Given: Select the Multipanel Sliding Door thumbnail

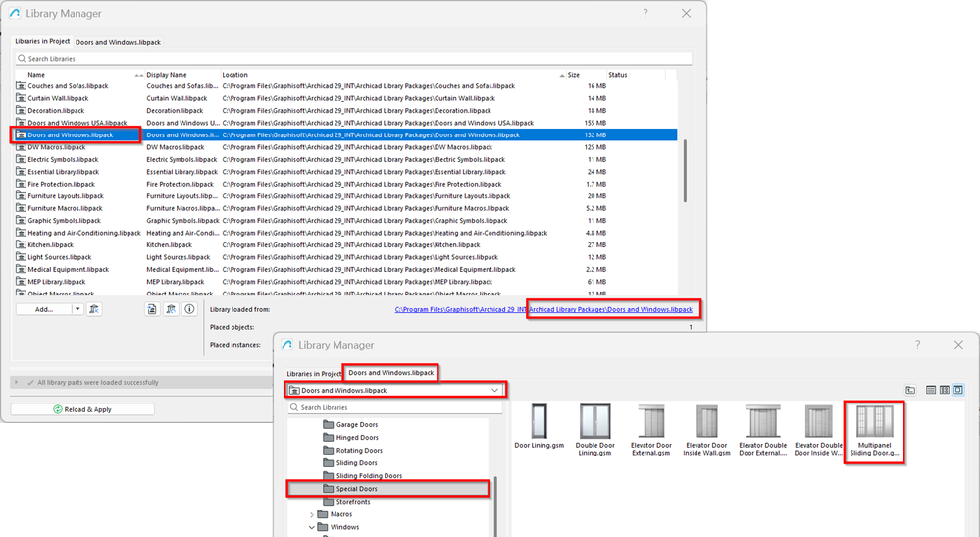Looking at the screenshot, I should [x=874, y=432].
